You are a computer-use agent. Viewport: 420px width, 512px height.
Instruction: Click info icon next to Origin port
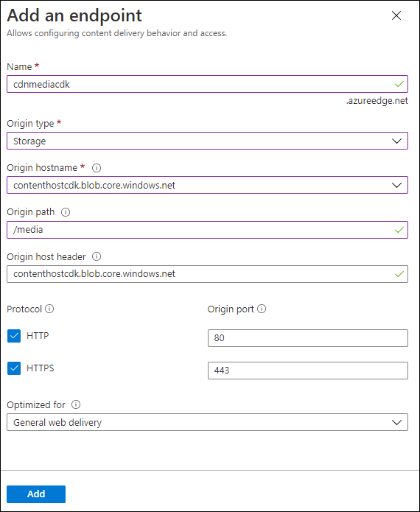262,309
